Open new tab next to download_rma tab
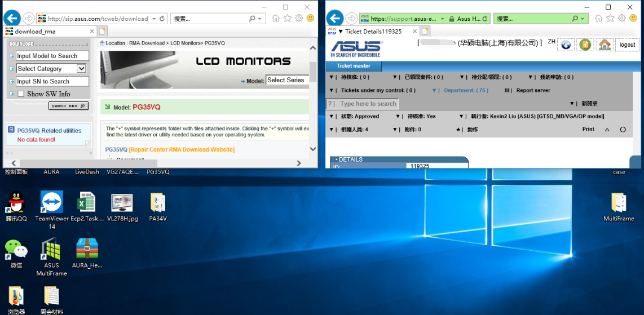Image resolution: width=644 pixels, height=315 pixels. [102, 31]
